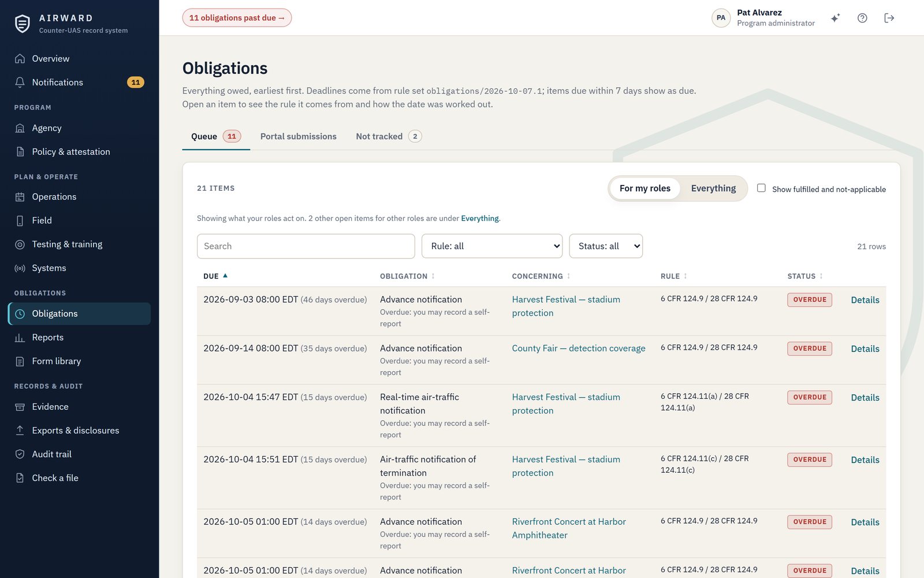Open County Fair — detection coverage link
The height and width of the screenshot is (578, 924).
[x=578, y=348]
